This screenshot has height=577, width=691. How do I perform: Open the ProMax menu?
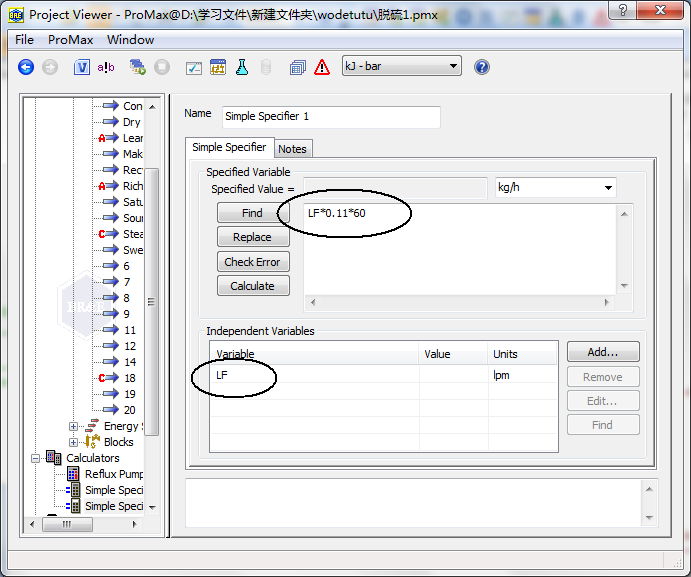click(x=70, y=40)
